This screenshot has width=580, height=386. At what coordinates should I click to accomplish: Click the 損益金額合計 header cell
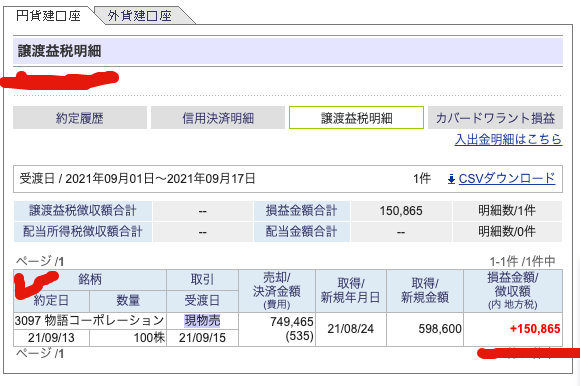tap(301, 211)
